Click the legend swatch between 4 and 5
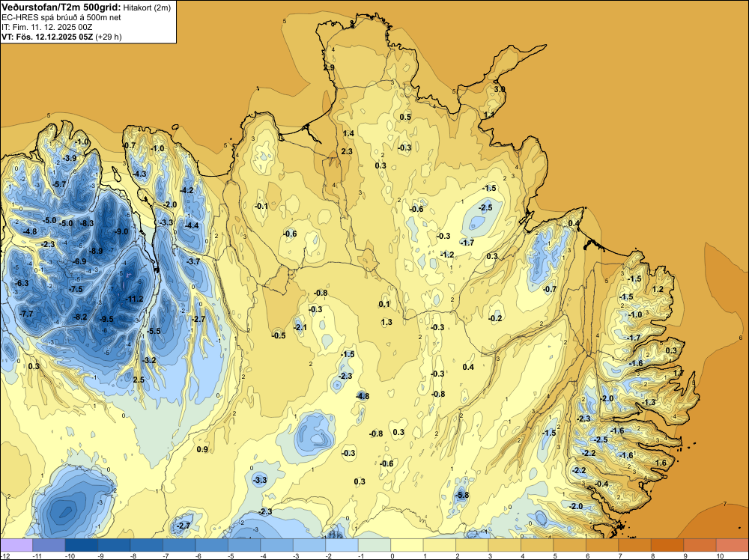Viewport: 749px width, 560px height. [x=537, y=545]
